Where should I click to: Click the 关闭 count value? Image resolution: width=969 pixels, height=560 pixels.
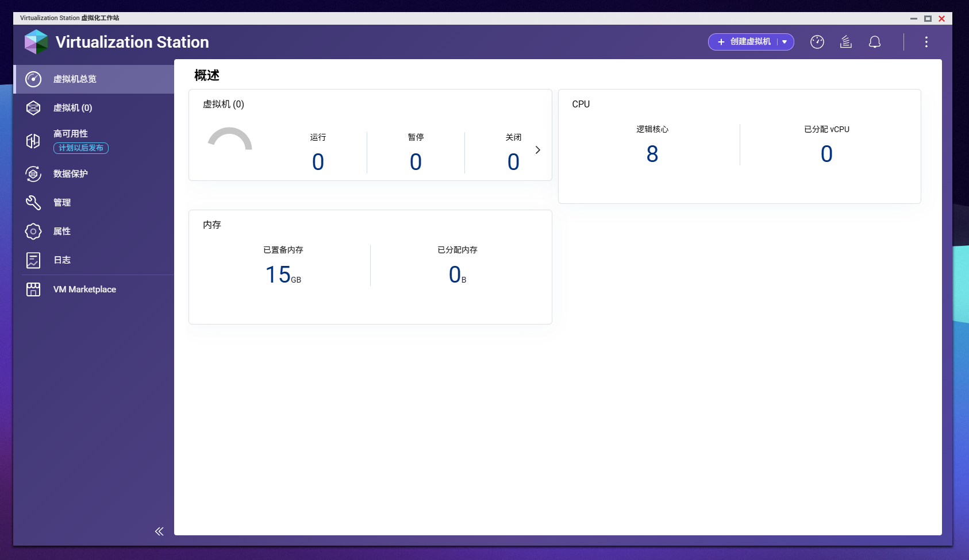(513, 162)
